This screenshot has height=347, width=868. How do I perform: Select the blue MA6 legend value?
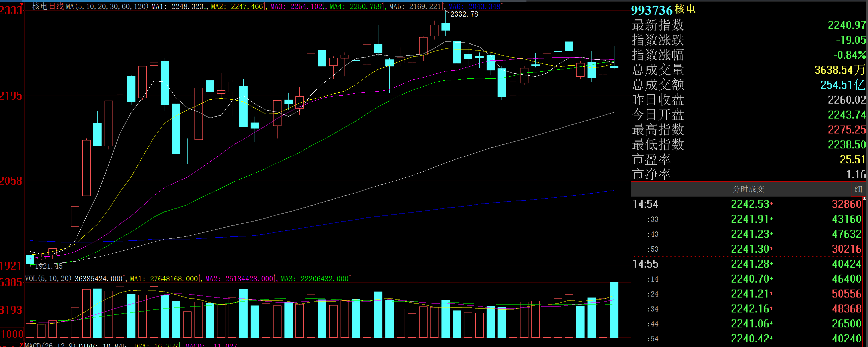point(474,6)
